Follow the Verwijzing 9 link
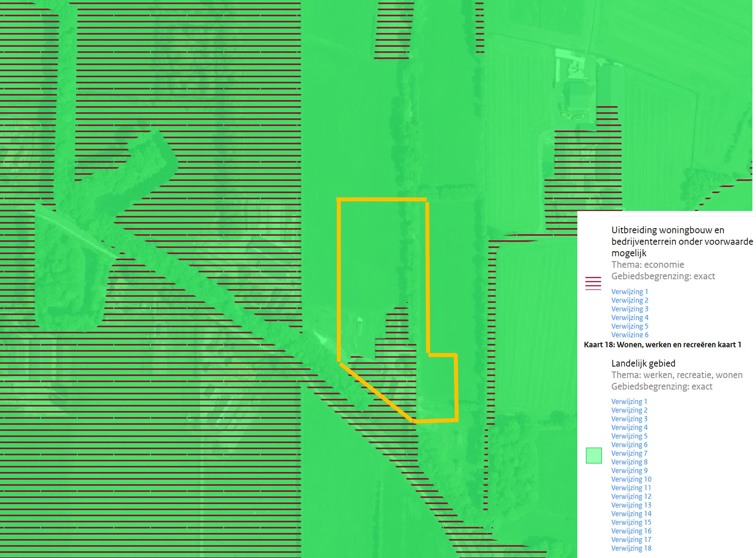This screenshot has height=558, width=756. click(629, 471)
